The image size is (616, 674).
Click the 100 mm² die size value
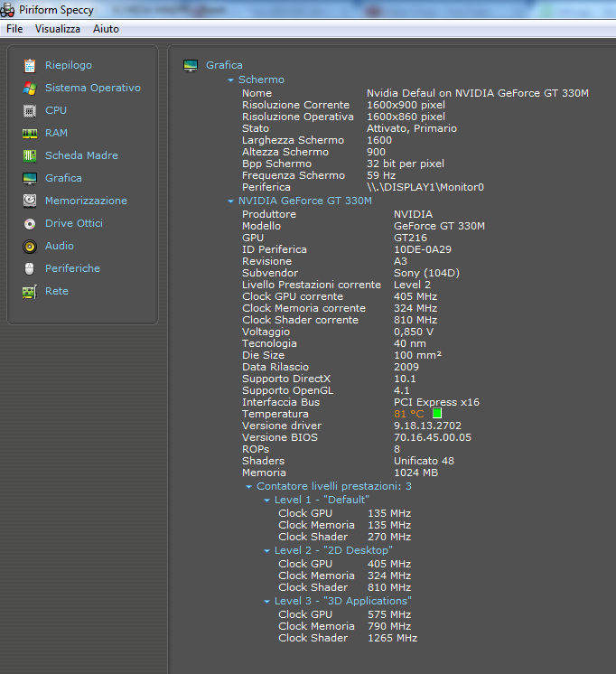(x=418, y=355)
